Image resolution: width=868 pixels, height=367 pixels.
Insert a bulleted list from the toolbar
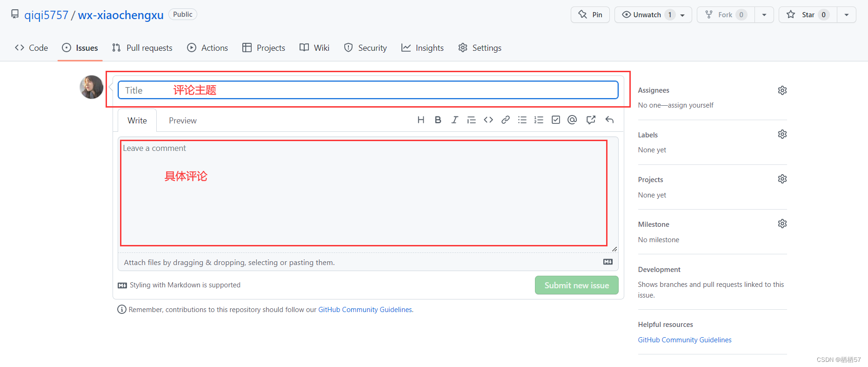(x=522, y=120)
